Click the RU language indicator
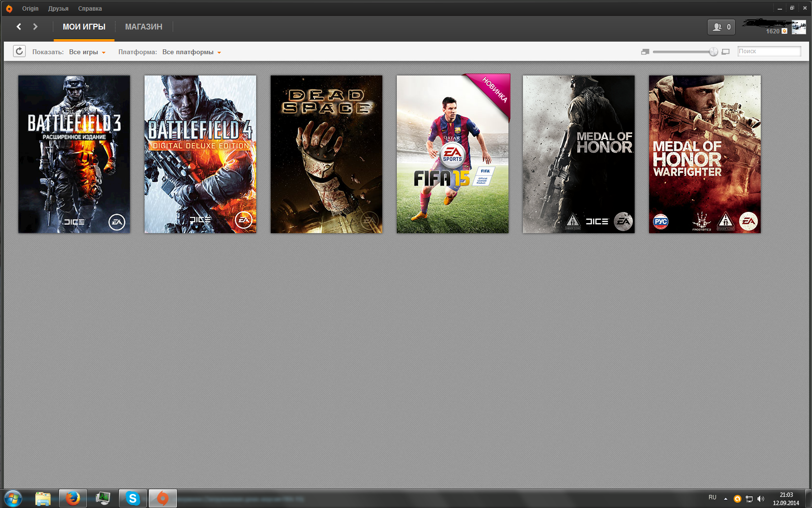 [x=712, y=497]
